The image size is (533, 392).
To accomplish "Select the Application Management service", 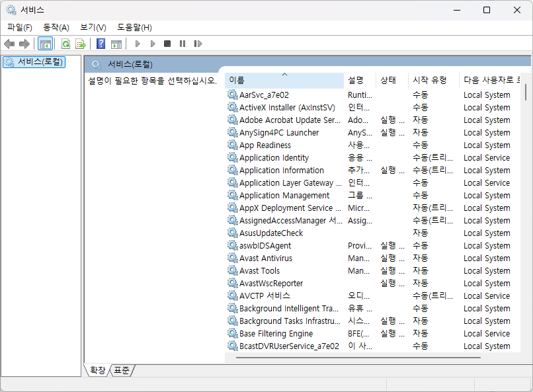I will coord(372,195).
